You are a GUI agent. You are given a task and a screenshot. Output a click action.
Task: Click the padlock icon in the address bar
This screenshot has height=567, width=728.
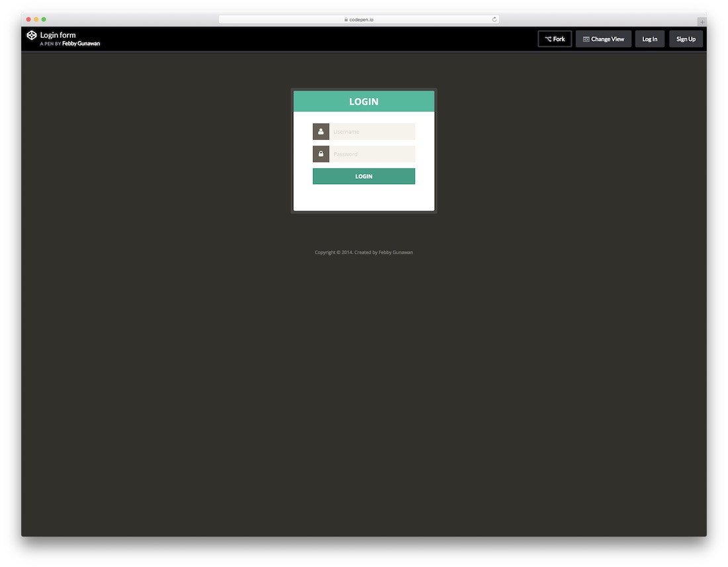(346, 19)
